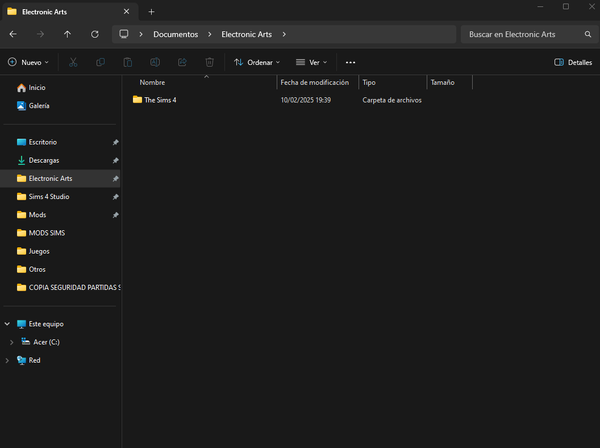600x448 pixels.
Task: Open the Juegos folder in sidebar
Action: click(x=39, y=251)
